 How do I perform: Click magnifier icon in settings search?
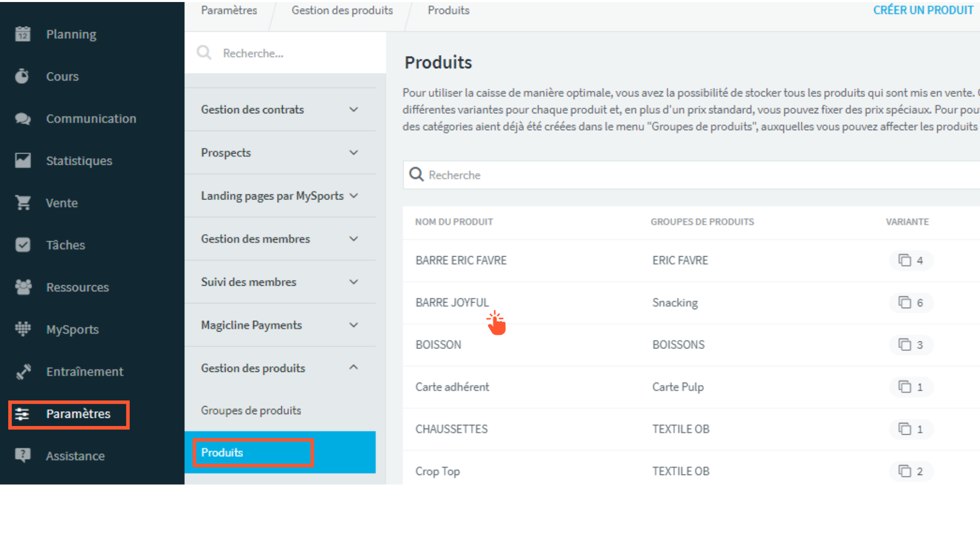click(x=204, y=53)
